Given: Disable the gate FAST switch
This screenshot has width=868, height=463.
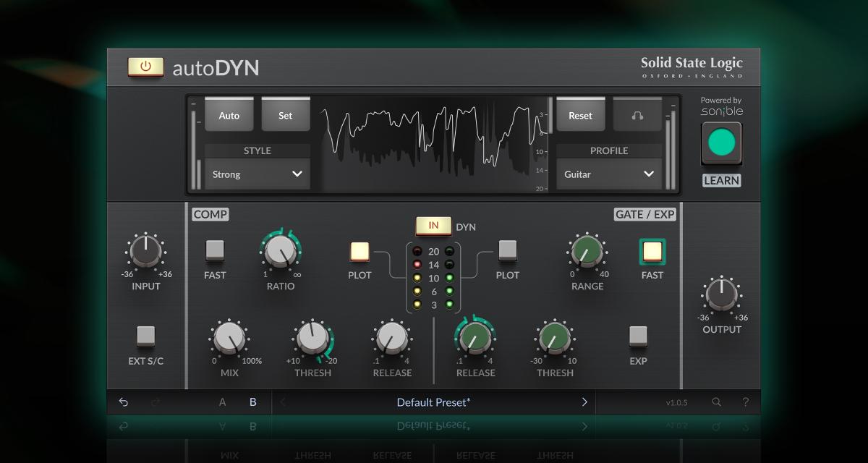Looking at the screenshot, I should [652, 251].
